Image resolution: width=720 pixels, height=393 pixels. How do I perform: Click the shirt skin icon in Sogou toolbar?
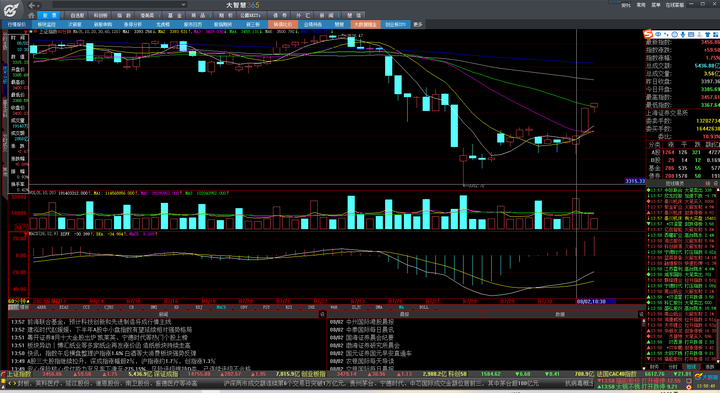pyautogui.click(x=708, y=34)
